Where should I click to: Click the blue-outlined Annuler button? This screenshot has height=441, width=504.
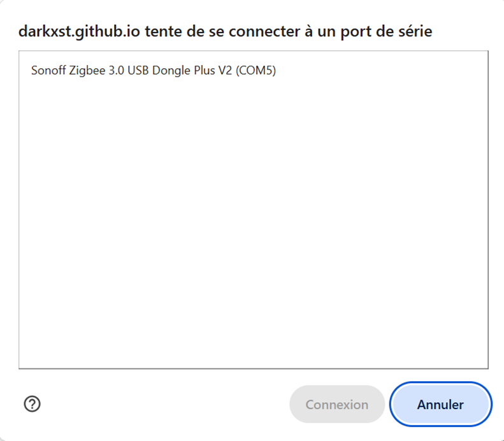point(440,405)
